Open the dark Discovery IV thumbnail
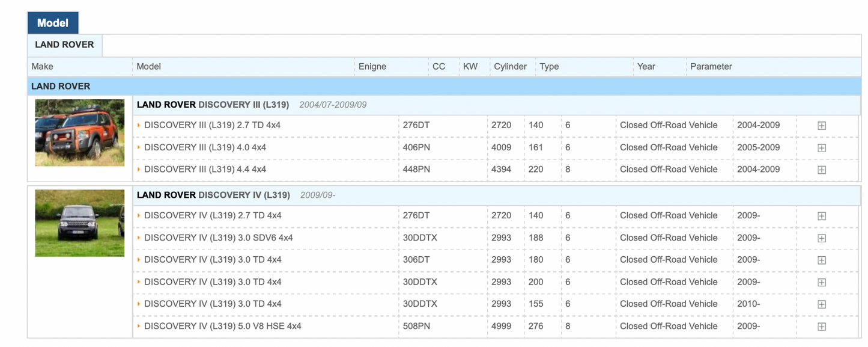The image size is (868, 347). pyautogui.click(x=80, y=223)
